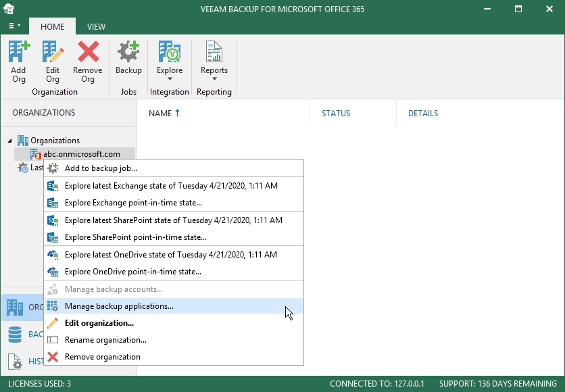The width and height of the screenshot is (565, 392).
Task: Click the Add Org ribbon icon
Action: point(19,61)
